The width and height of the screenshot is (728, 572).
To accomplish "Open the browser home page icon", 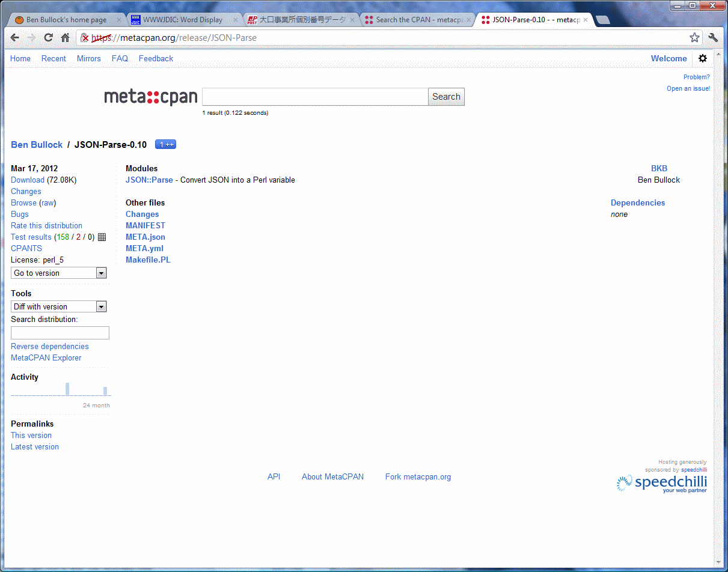I will tap(66, 38).
